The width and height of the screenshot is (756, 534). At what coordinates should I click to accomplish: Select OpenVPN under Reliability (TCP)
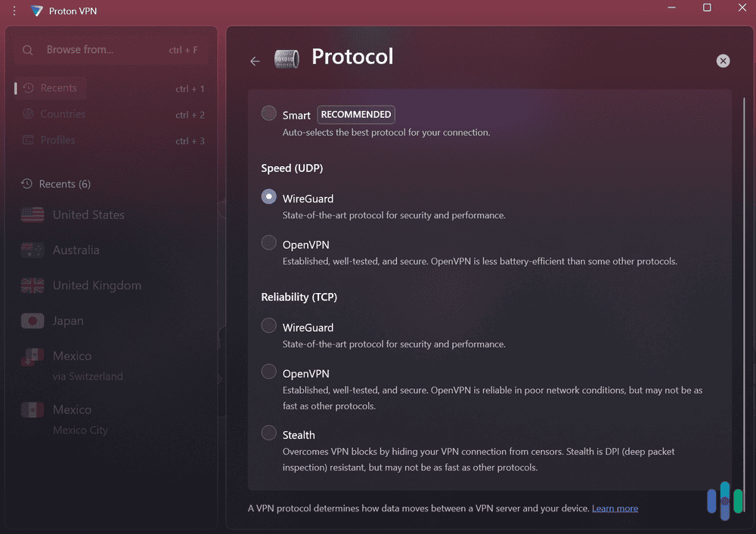click(268, 371)
